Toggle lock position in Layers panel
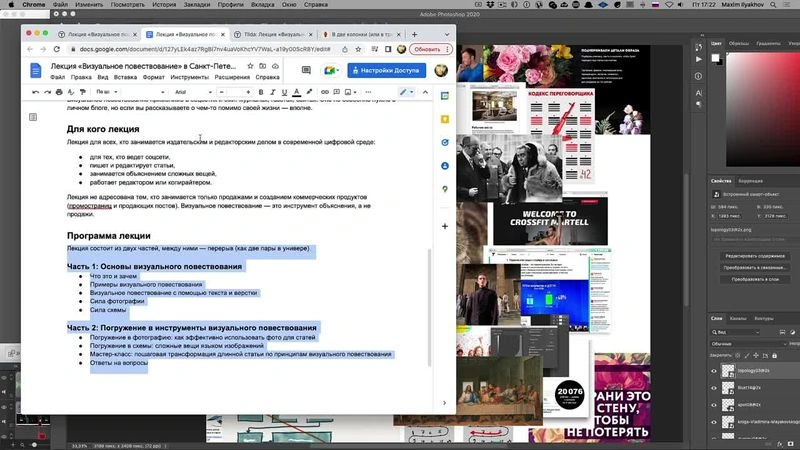 (x=756, y=355)
